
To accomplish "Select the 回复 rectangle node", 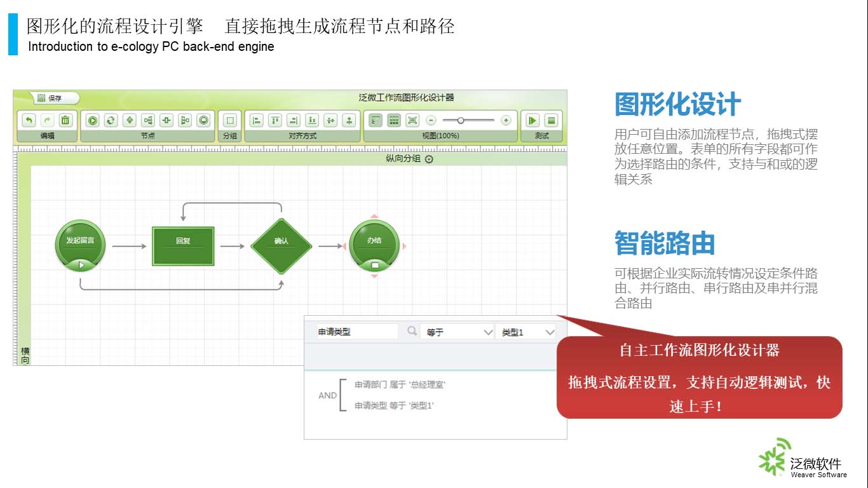I will coord(183,246).
